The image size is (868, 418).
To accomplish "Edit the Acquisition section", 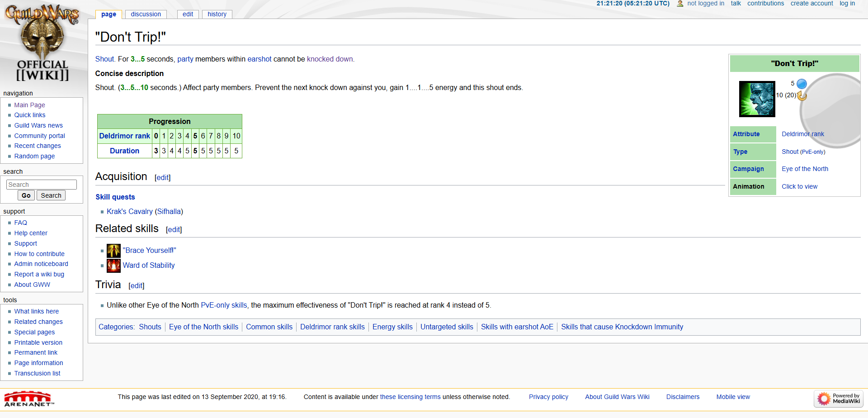I will coord(162,177).
